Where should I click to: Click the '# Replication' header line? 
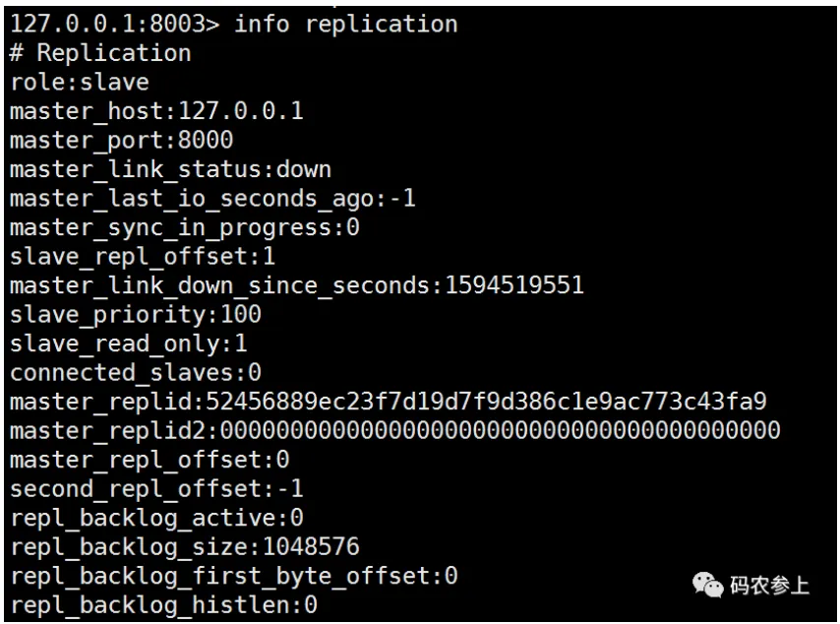100,53
